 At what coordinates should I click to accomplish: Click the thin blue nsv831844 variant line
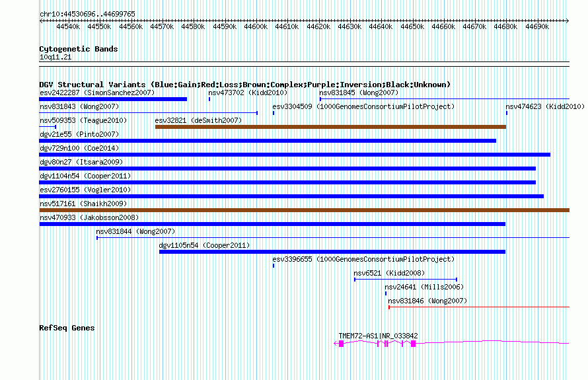point(333,238)
